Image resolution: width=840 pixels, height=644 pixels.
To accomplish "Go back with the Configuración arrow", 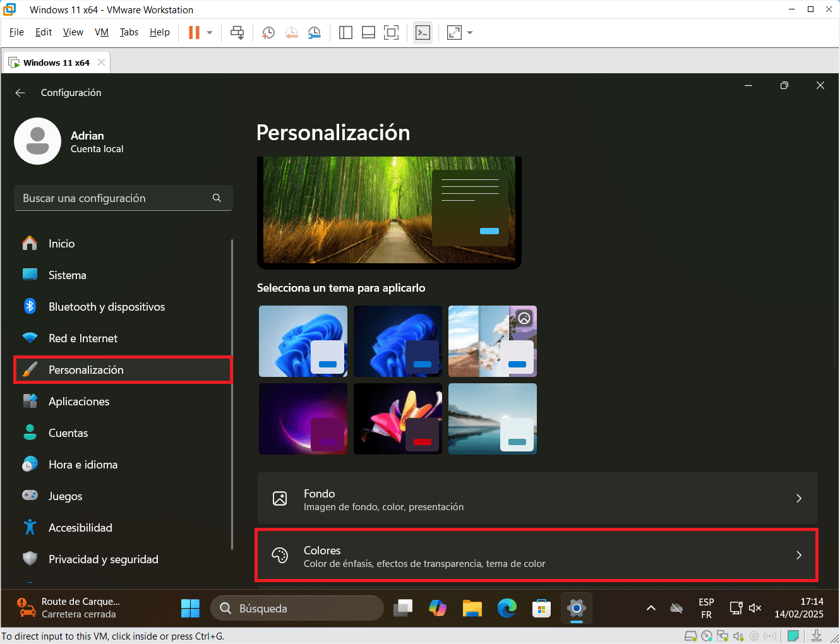I will 20,93.
